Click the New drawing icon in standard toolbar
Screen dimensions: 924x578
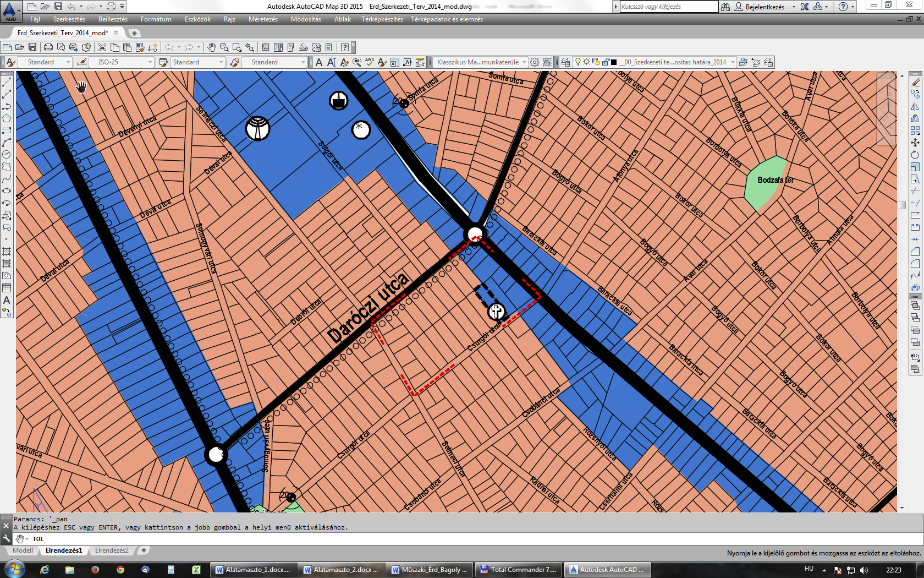[x=7, y=47]
